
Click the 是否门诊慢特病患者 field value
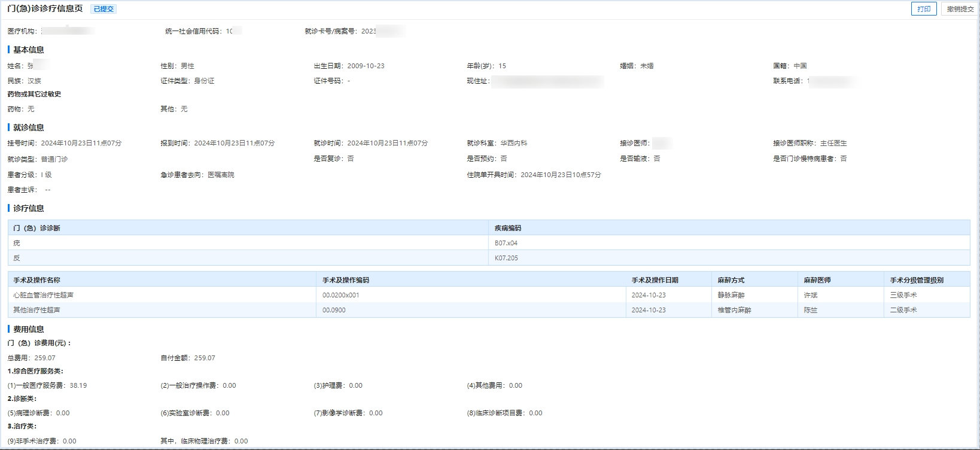(x=844, y=159)
